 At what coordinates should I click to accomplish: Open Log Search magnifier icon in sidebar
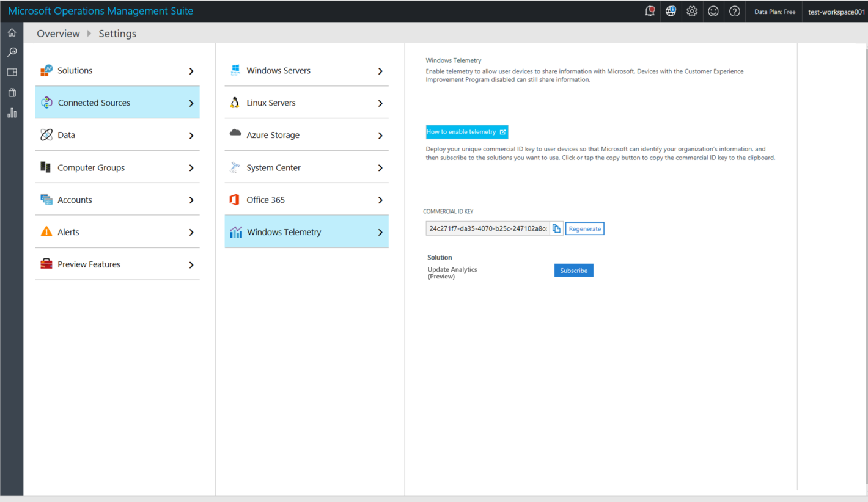pyautogui.click(x=12, y=53)
